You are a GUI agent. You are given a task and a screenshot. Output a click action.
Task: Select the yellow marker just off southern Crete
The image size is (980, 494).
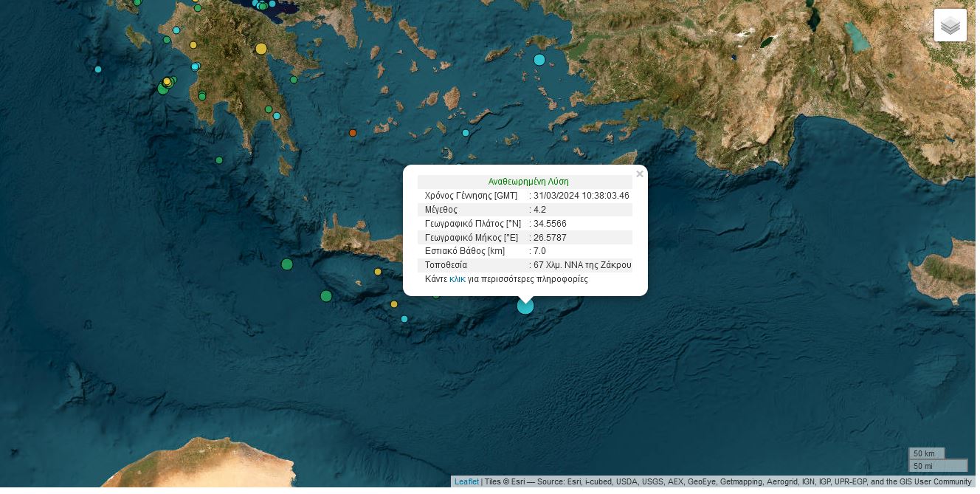(x=378, y=272)
